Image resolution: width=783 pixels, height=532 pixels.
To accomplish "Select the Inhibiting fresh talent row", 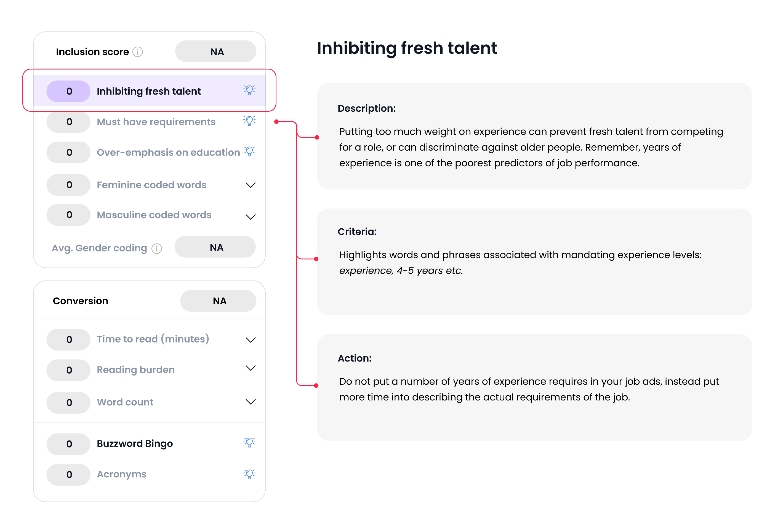I will [x=149, y=91].
